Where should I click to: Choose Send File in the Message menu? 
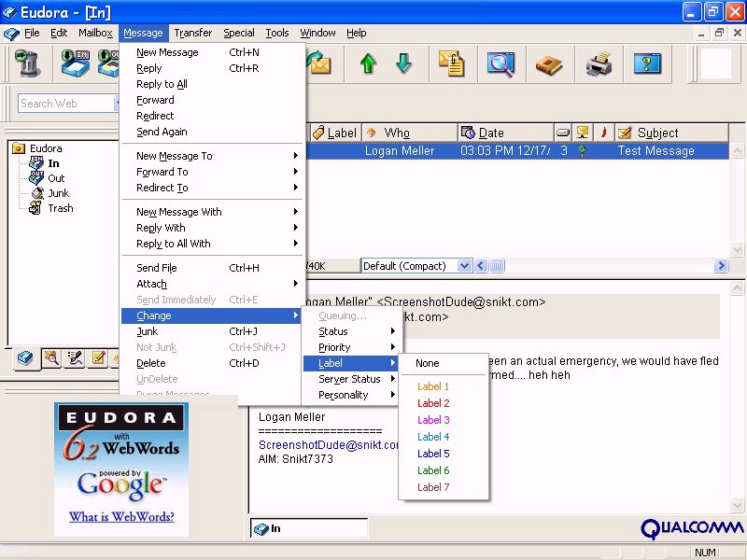tap(212, 268)
